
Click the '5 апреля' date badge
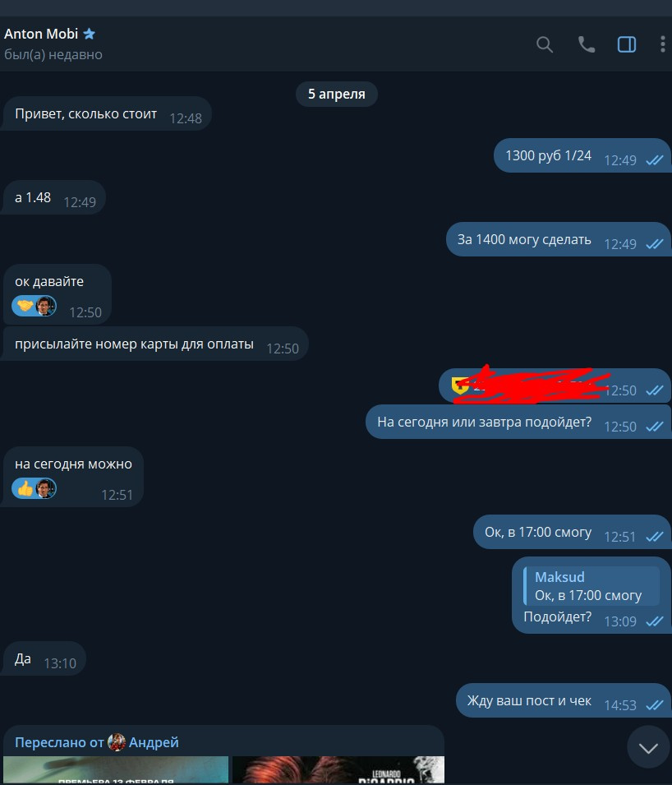tap(336, 95)
